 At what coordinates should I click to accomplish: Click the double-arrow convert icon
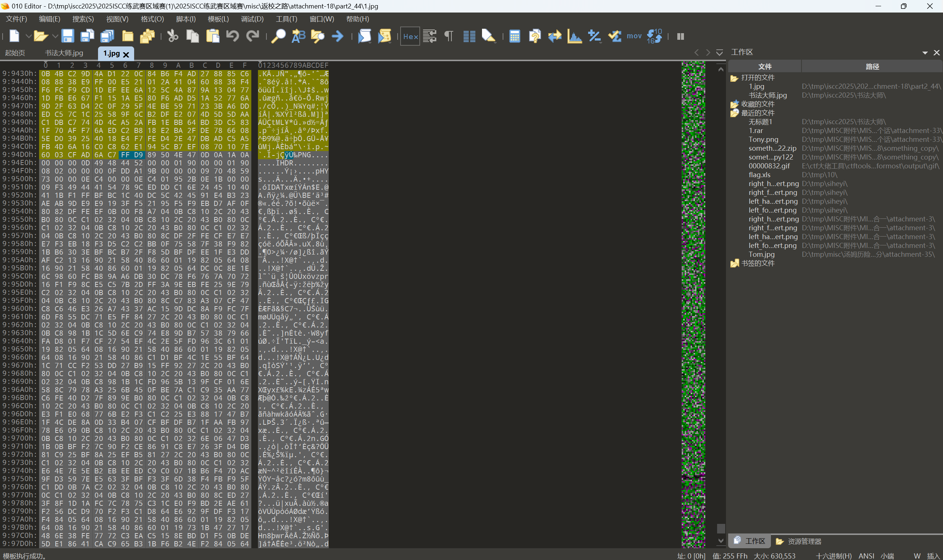coord(555,36)
